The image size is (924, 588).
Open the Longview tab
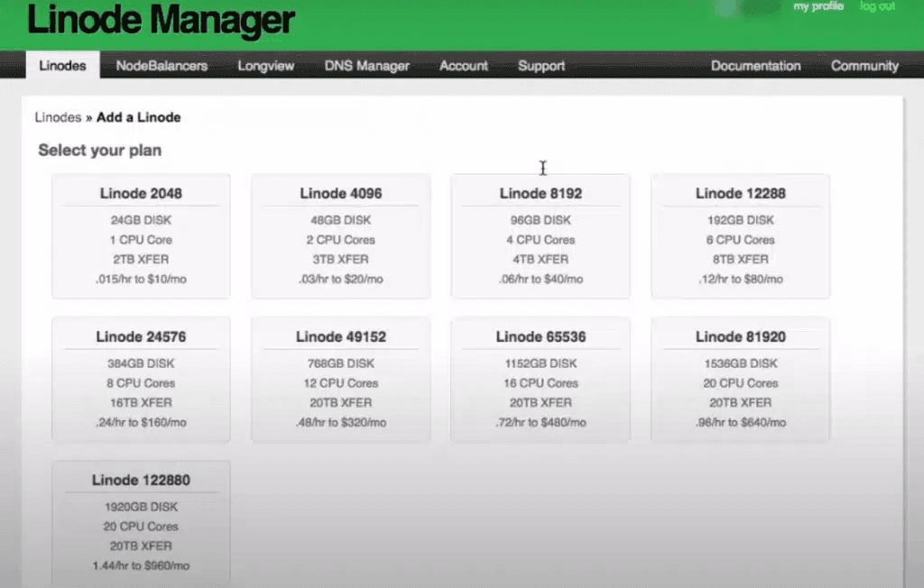pyautogui.click(x=266, y=66)
